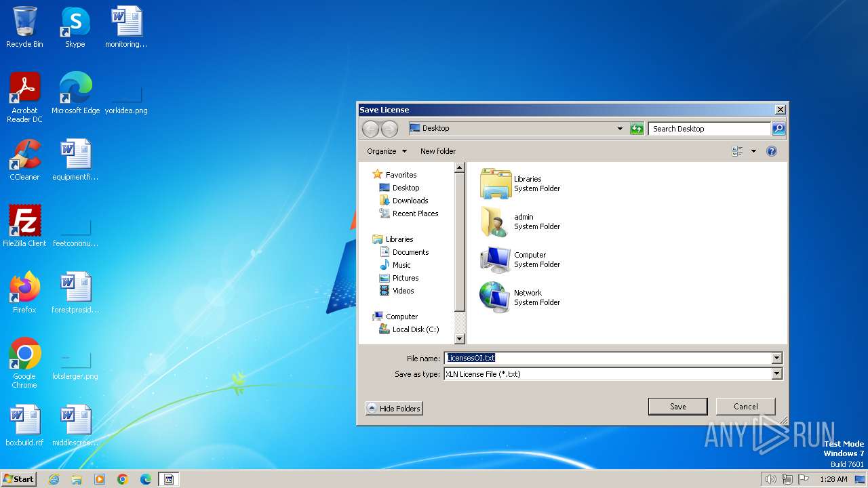The width and height of the screenshot is (868, 488).
Task: Expand Save as type dropdown
Action: tap(776, 373)
